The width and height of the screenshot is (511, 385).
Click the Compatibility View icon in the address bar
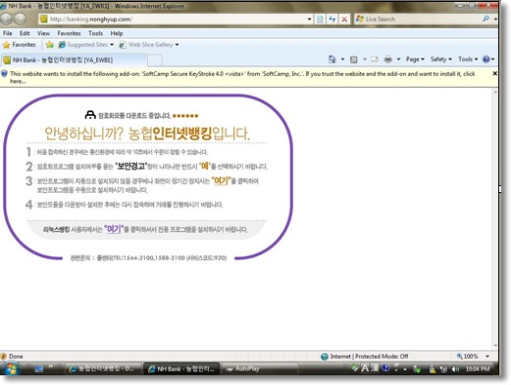pyautogui.click(x=320, y=19)
